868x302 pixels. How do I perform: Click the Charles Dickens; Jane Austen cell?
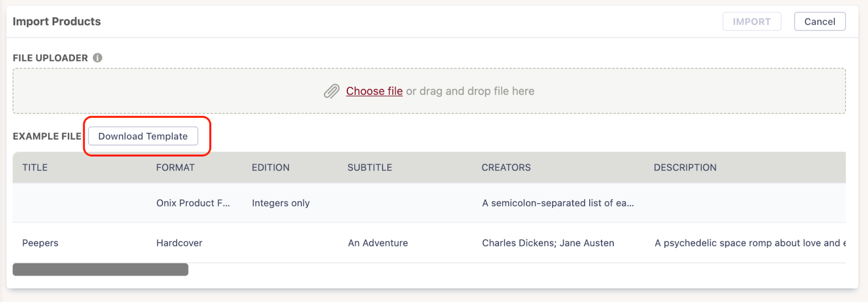click(548, 243)
